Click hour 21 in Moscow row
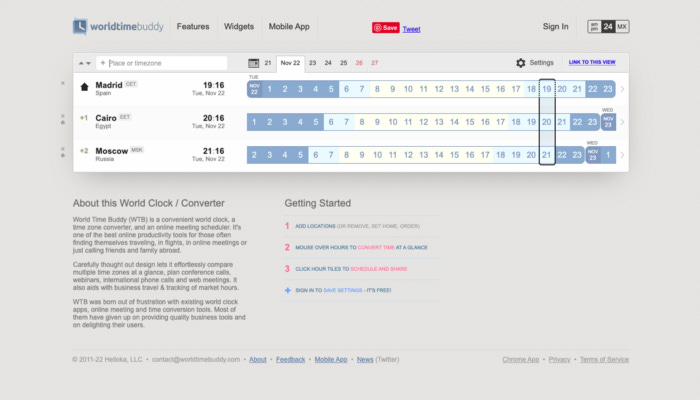The image size is (700, 400). pos(547,155)
